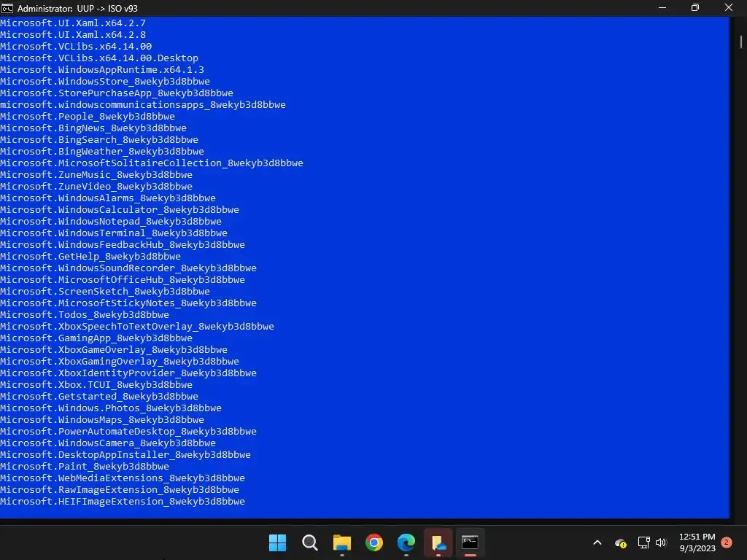Click line Microsoft.WindowsTerminal_8wekyb3d8bbwe
This screenshot has height=560, width=747.
pos(114,233)
